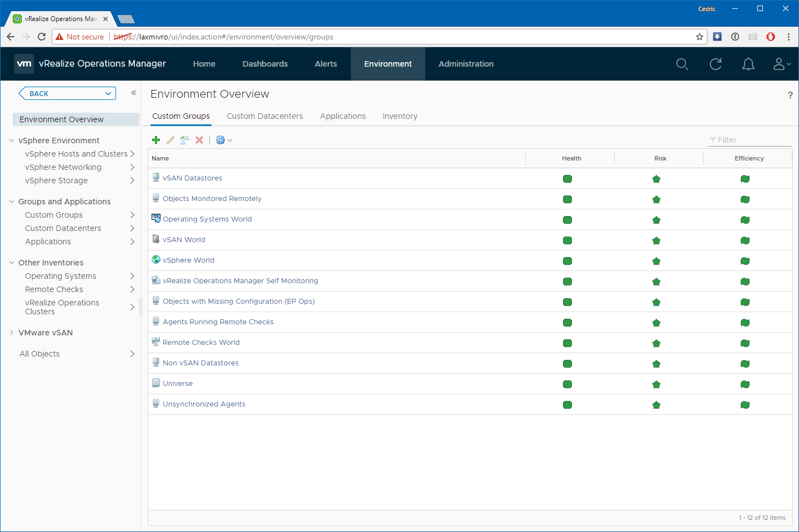Open the Operating Systems World link
The height and width of the screenshot is (532, 799).
(207, 219)
